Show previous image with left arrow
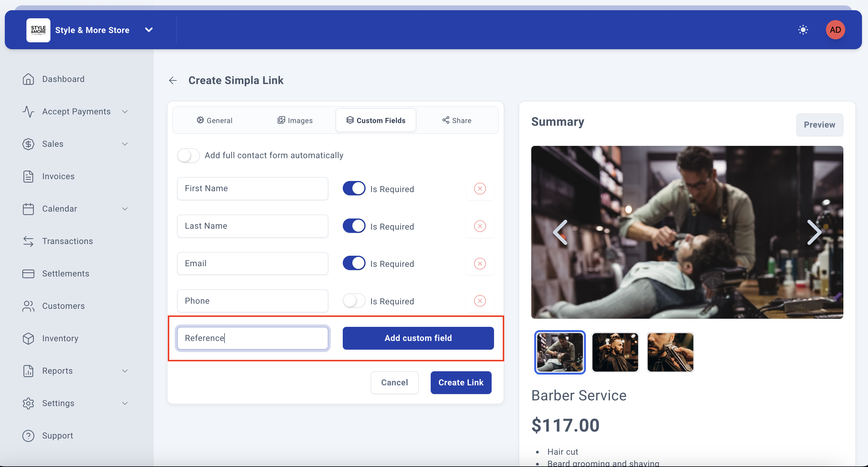 pyautogui.click(x=560, y=232)
